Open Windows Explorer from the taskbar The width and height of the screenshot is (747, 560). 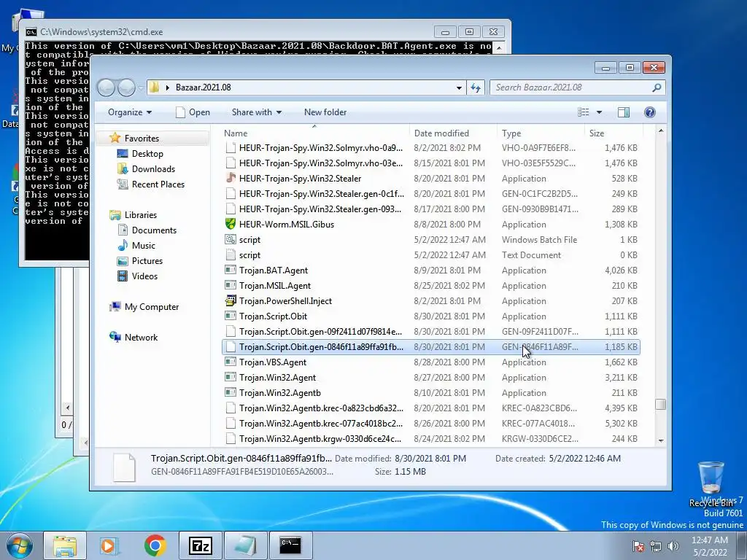[x=65, y=545]
